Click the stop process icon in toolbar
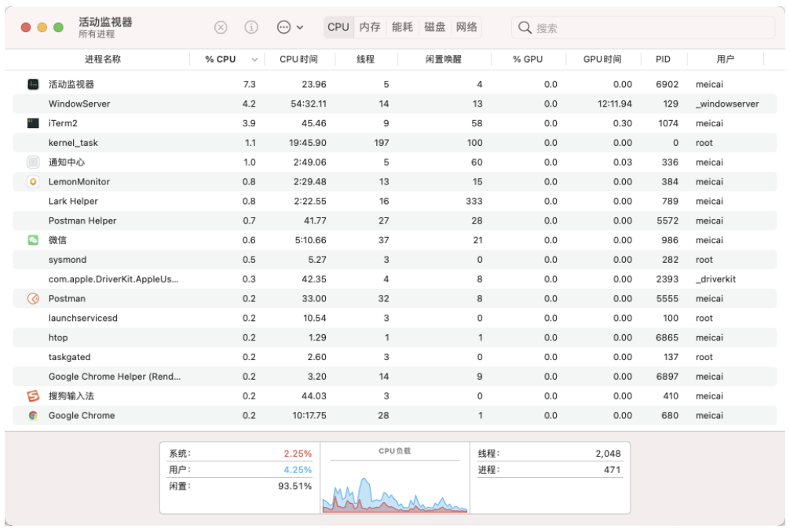The width and height of the screenshot is (790, 532). (221, 27)
